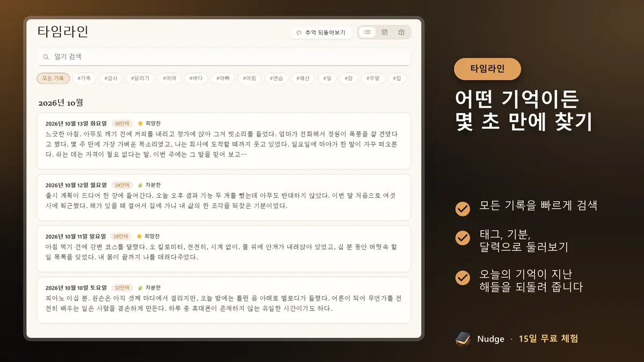Click the 추억 되돌아보기 button
The image size is (644, 362).
pos(321,33)
